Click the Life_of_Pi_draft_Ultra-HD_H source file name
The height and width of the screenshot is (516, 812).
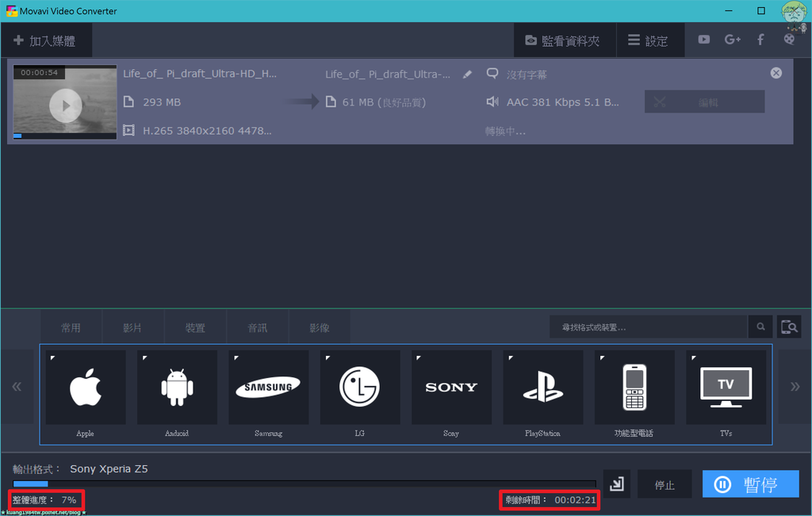click(x=199, y=74)
